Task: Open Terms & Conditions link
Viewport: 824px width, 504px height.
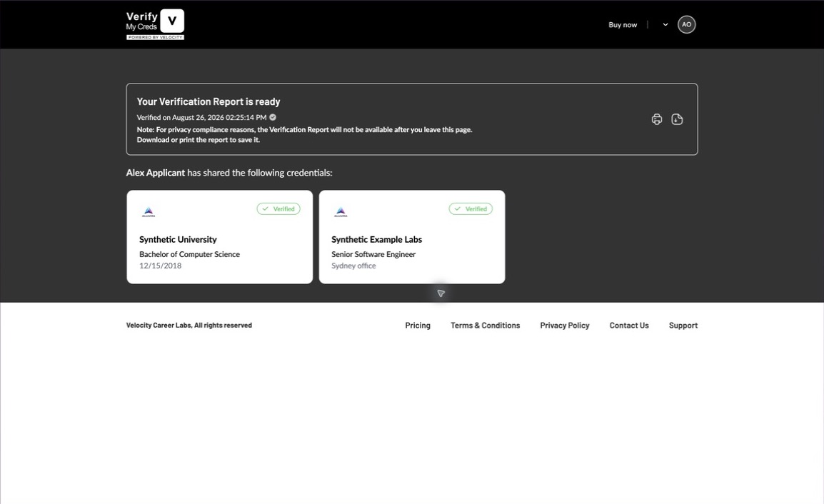Action: tap(485, 326)
